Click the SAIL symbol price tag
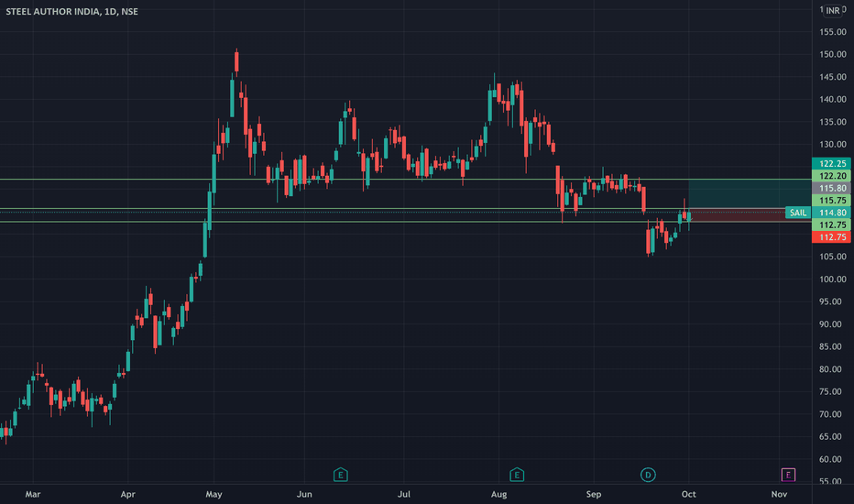This screenshot has height=504, width=854. coord(798,213)
